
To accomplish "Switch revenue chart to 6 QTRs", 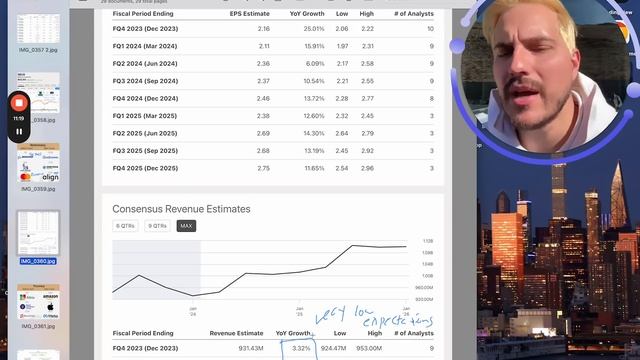I will pyautogui.click(x=125, y=226).
